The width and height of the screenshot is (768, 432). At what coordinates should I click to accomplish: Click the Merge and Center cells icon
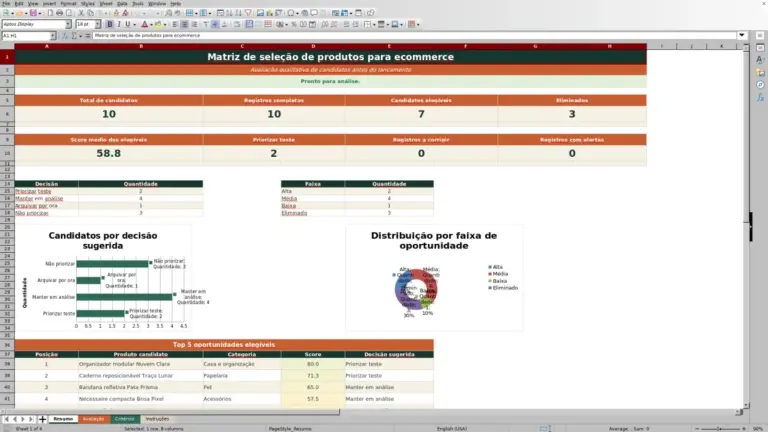(x=249, y=24)
